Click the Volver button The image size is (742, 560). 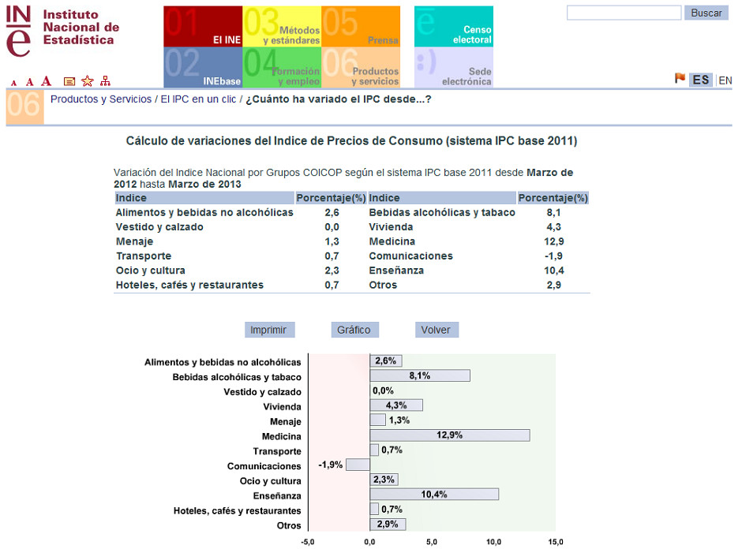point(437,330)
